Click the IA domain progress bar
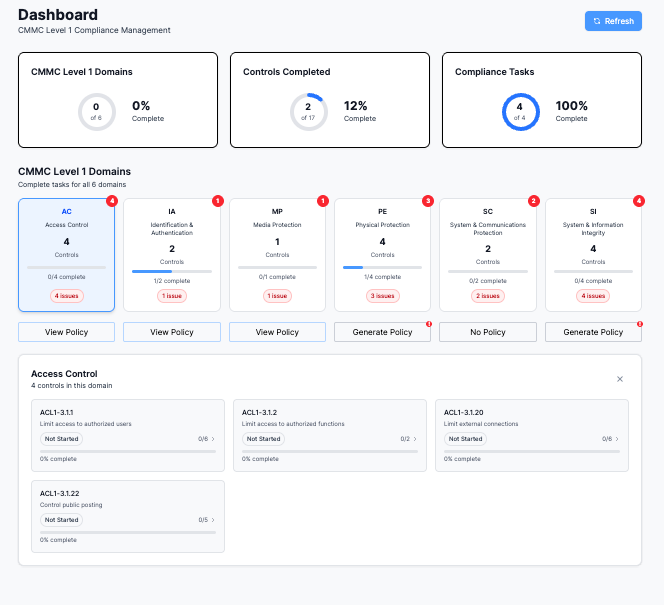Screen dimensions: 664x605 (172, 271)
